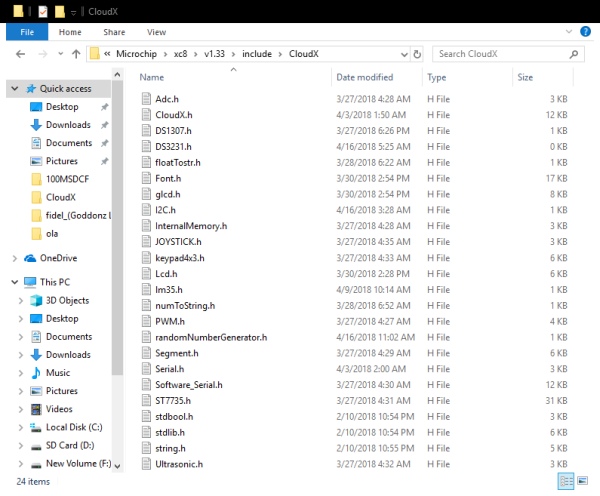Image resolution: width=600 pixels, height=496 pixels.
Task: Click New Folder icon in title bar
Action: (x=60, y=11)
